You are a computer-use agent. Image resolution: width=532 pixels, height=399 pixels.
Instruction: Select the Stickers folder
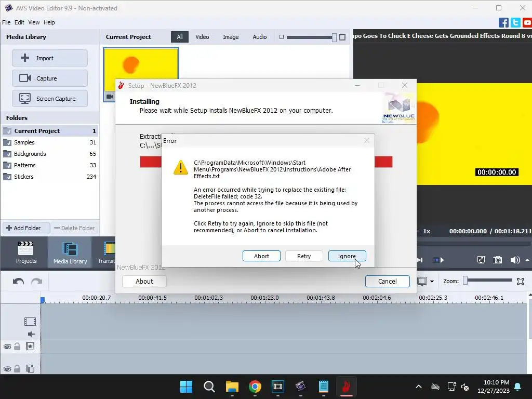(50, 177)
